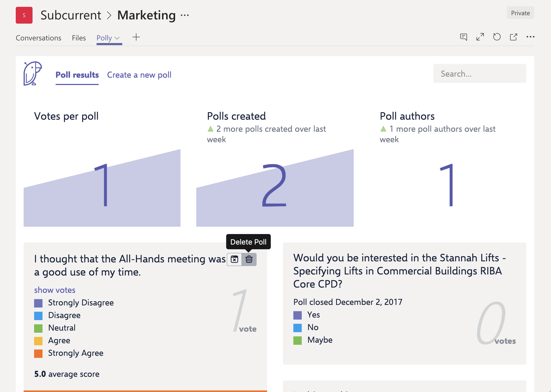The height and width of the screenshot is (392, 551).
Task: Reload the Polly tab
Action: pos(497,37)
